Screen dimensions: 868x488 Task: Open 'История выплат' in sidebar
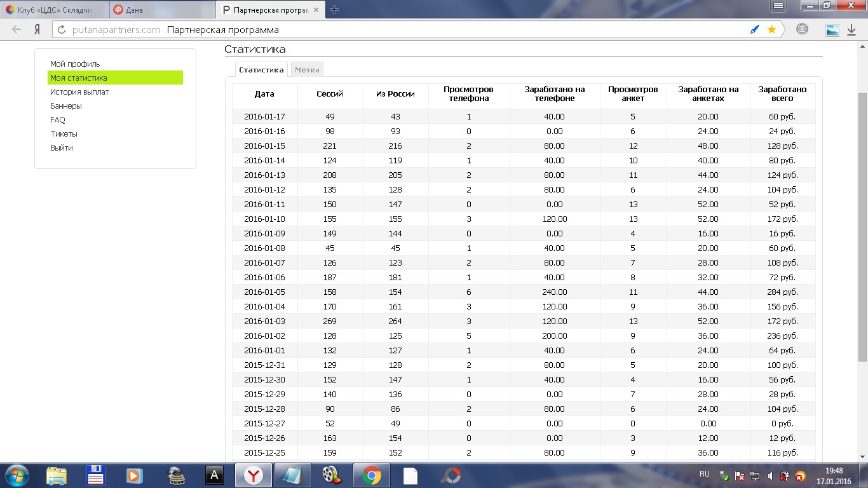79,92
